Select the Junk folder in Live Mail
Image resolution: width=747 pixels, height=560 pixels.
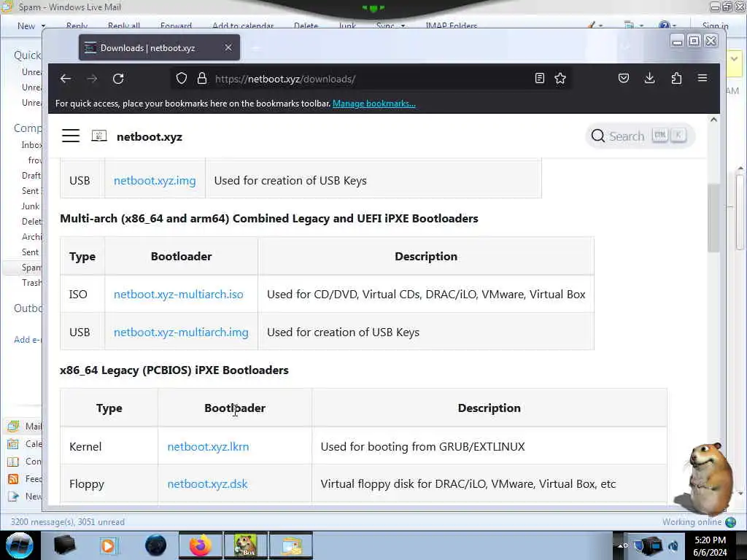(x=31, y=206)
